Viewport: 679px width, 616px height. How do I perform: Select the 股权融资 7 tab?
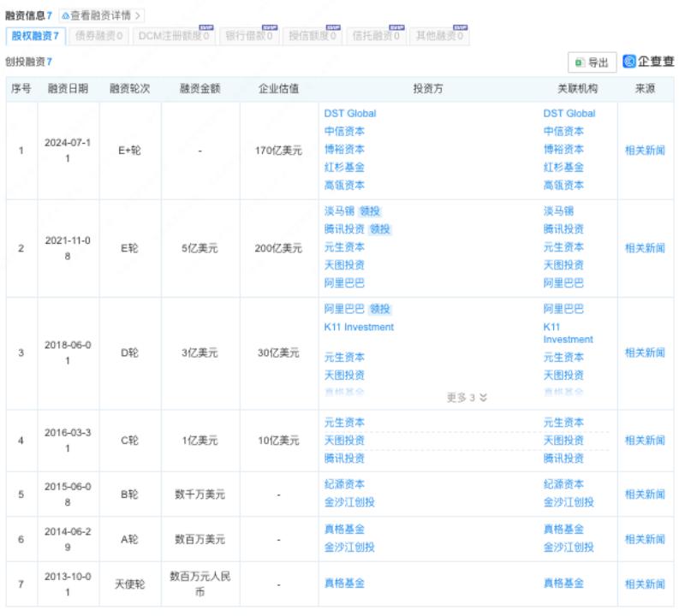click(35, 36)
